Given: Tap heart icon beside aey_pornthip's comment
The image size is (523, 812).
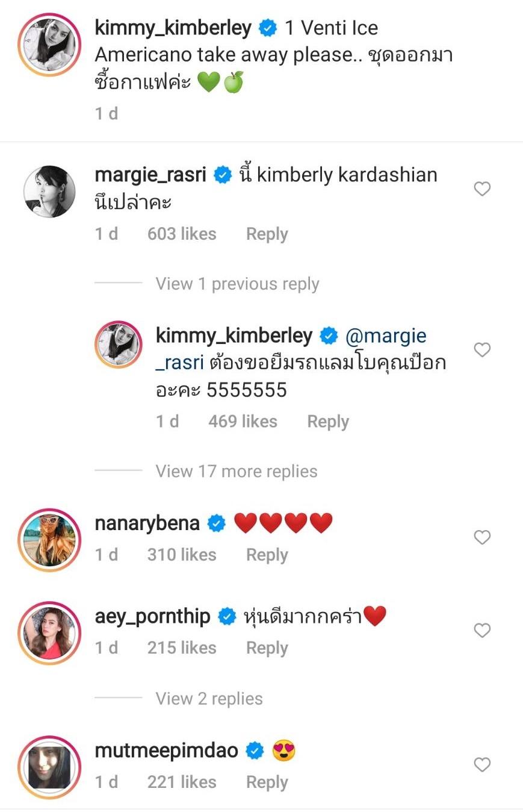Looking at the screenshot, I should [482, 631].
